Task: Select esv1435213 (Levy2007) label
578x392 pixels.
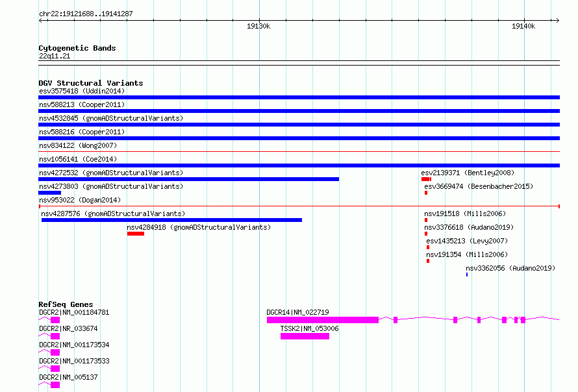Action: click(467, 241)
